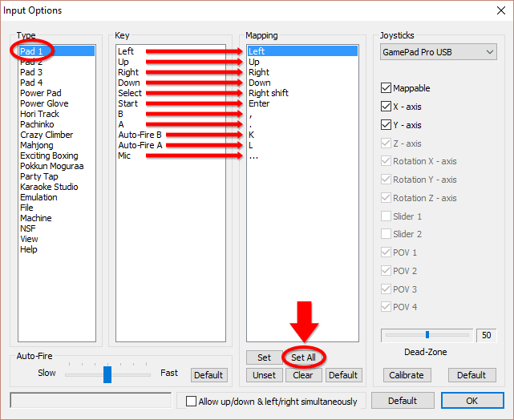The height and width of the screenshot is (420, 514).
Task: Click Default button beside Calibrate
Action: point(472,375)
